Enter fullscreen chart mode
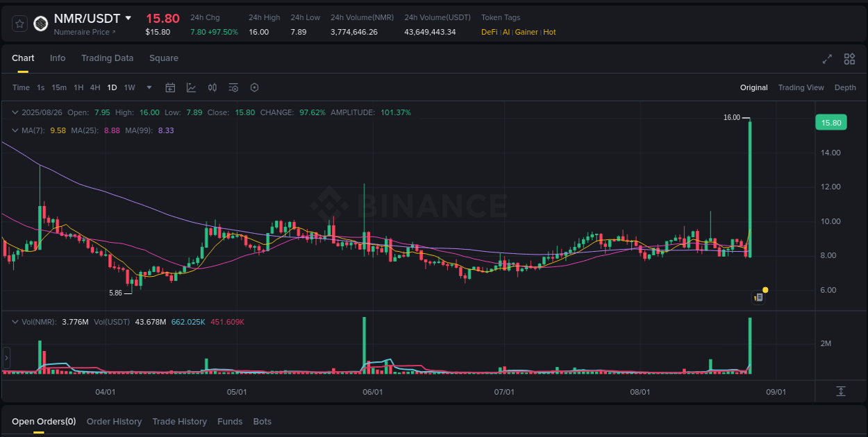Screen dimensions: 868x437 [x=826, y=59]
